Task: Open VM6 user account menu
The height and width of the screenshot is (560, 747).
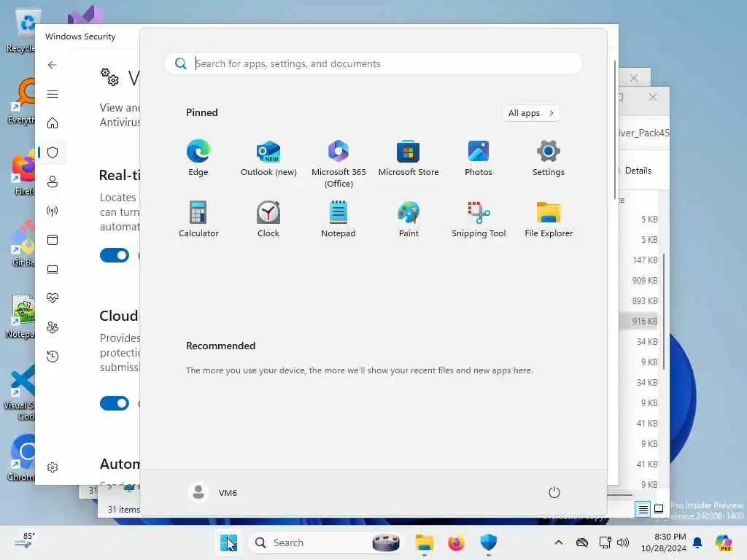Action: 213,492
